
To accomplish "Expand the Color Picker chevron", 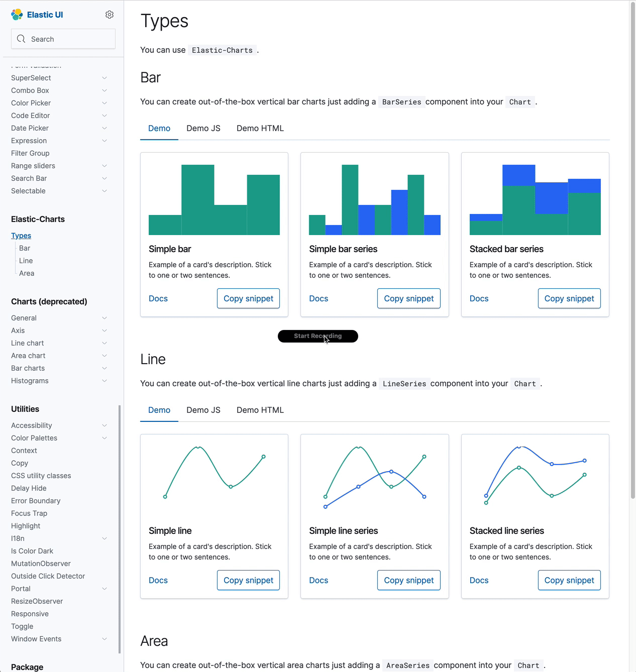I will pos(104,103).
